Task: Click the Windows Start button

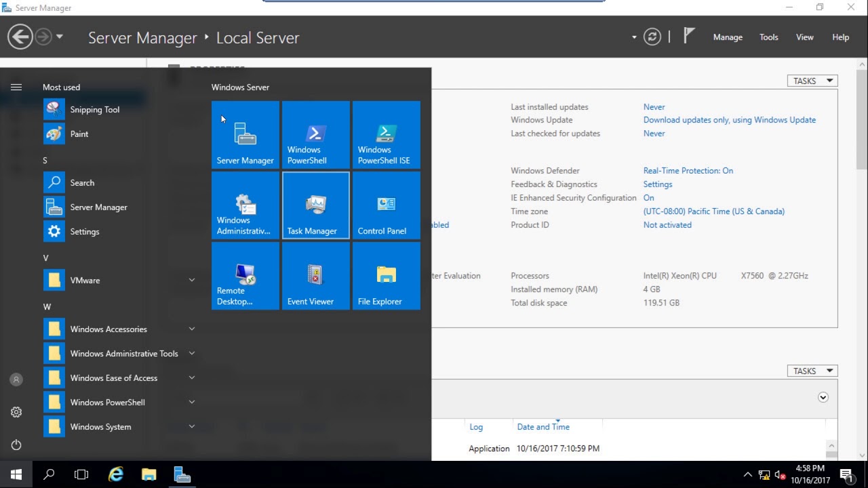Action: click(x=16, y=474)
